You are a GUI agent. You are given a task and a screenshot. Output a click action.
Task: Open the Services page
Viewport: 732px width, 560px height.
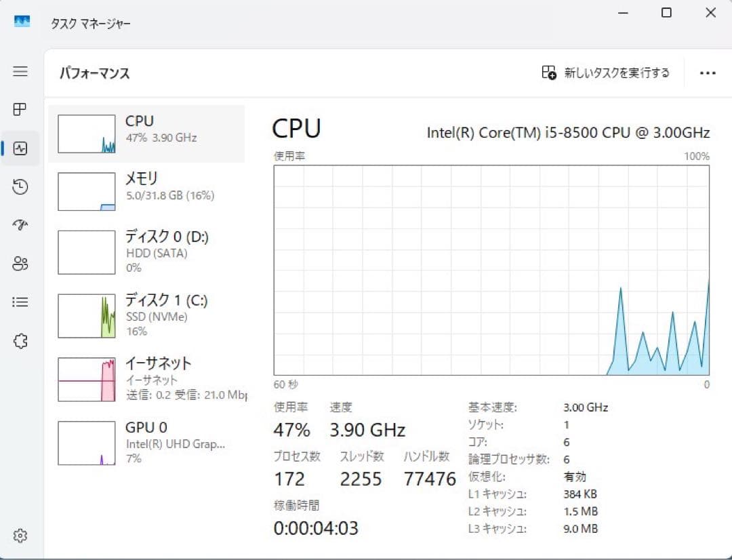[x=20, y=341]
